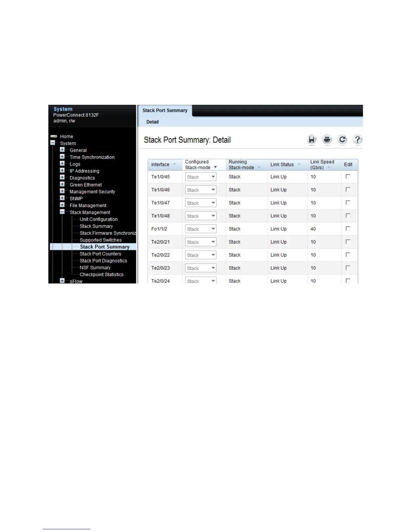Open the Help question mark icon
This screenshot has width=411, height=532.
coord(357,139)
